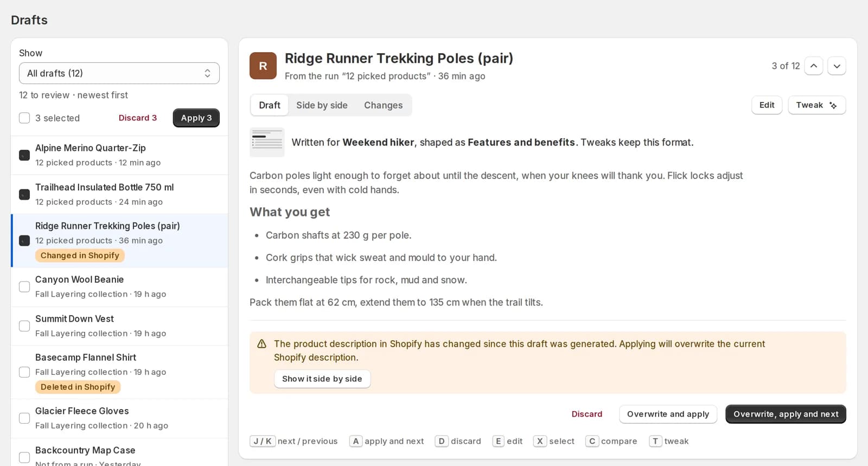Check the Canyon Wool Beanie checkbox

24,286
